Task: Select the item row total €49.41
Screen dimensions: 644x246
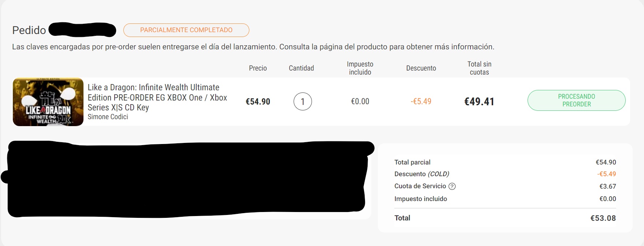Action: [x=479, y=102]
